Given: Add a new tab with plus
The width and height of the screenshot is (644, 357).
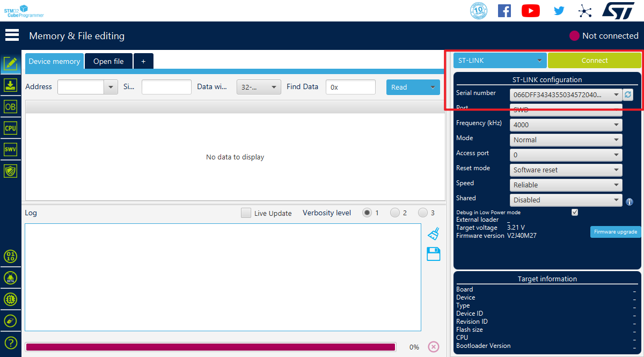Looking at the screenshot, I should (x=143, y=61).
